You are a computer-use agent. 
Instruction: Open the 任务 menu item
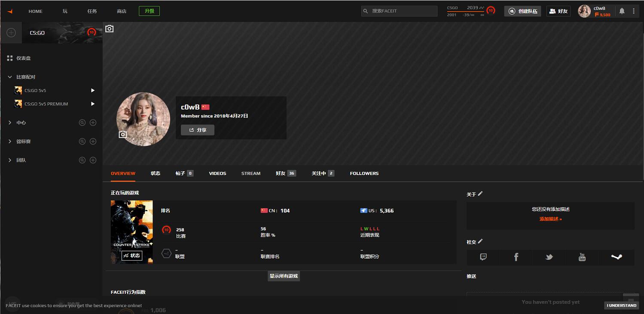click(x=92, y=11)
